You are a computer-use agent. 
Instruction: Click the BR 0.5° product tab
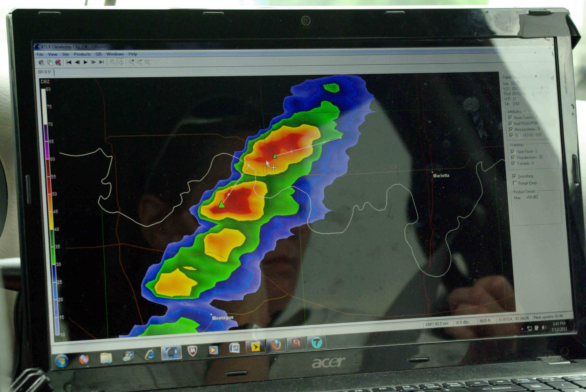click(44, 72)
